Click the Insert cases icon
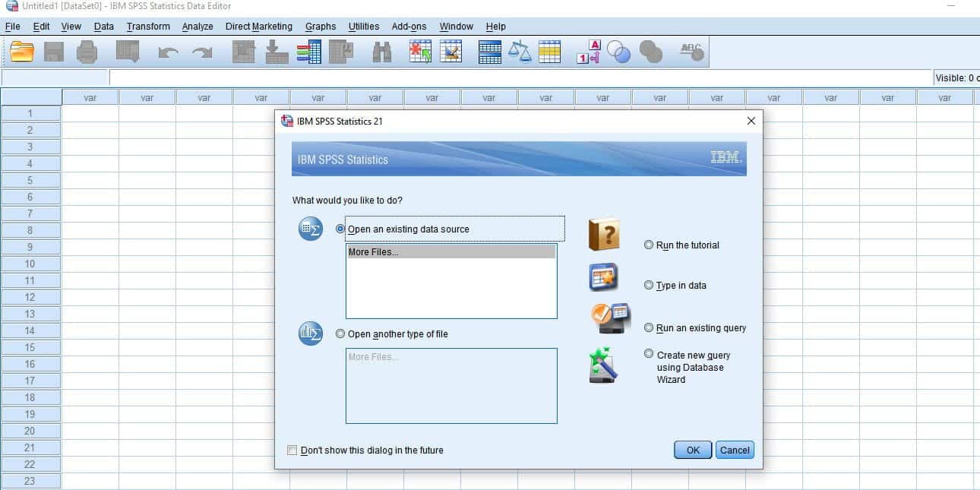 (x=420, y=52)
